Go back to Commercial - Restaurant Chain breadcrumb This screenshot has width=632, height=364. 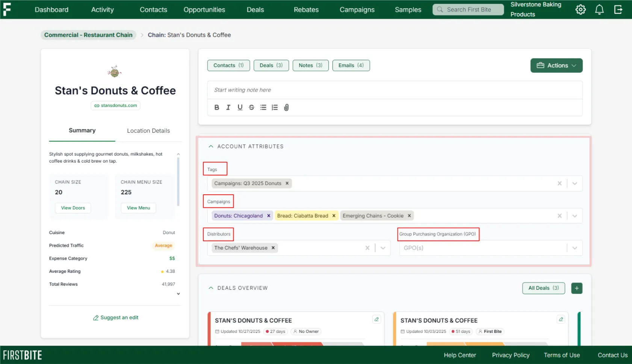tap(88, 35)
